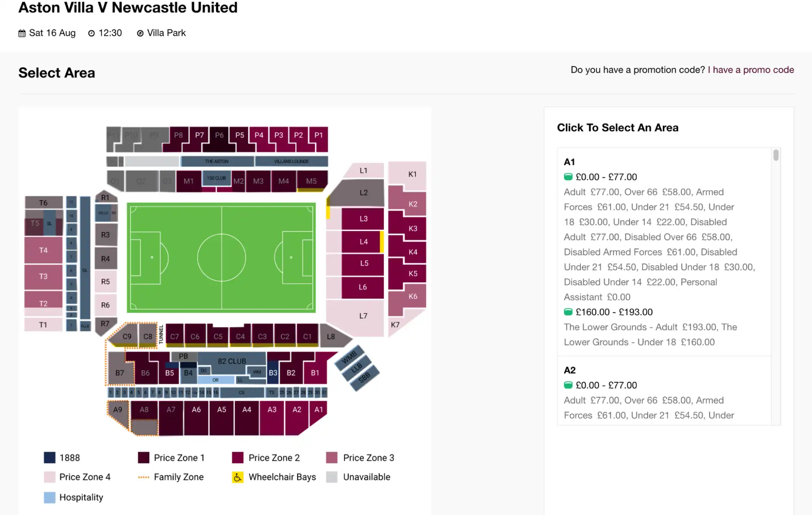Select section T4 on the stadium map
The width and height of the screenshot is (812, 515).
click(43, 250)
